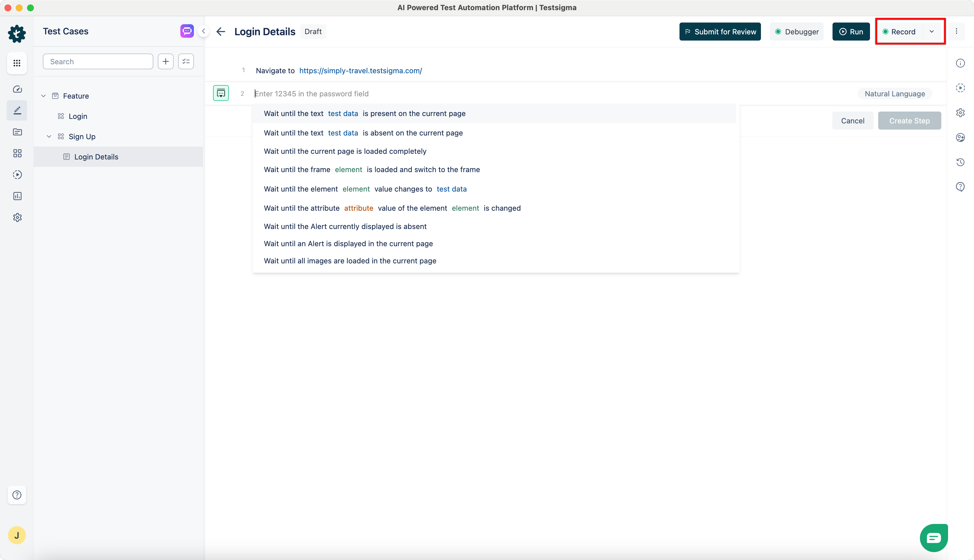The image size is (974, 560).
Task: Open the purple chat assistant icon
Action: [x=187, y=31]
